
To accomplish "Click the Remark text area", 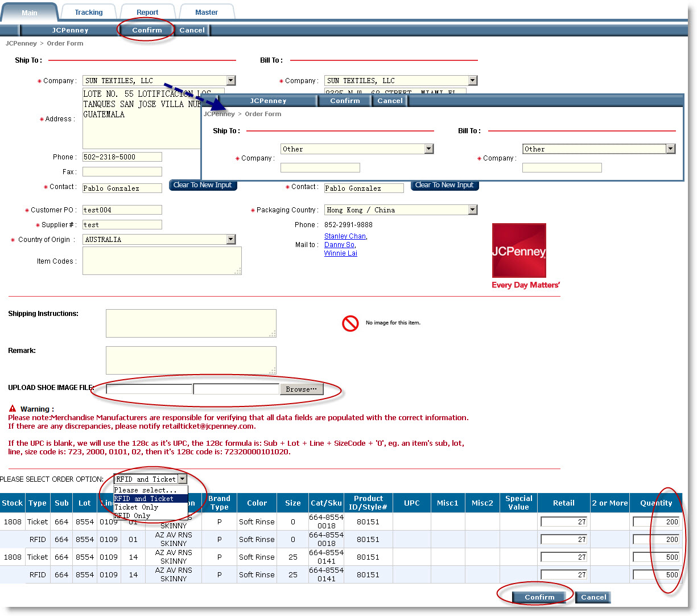I will pos(191,360).
